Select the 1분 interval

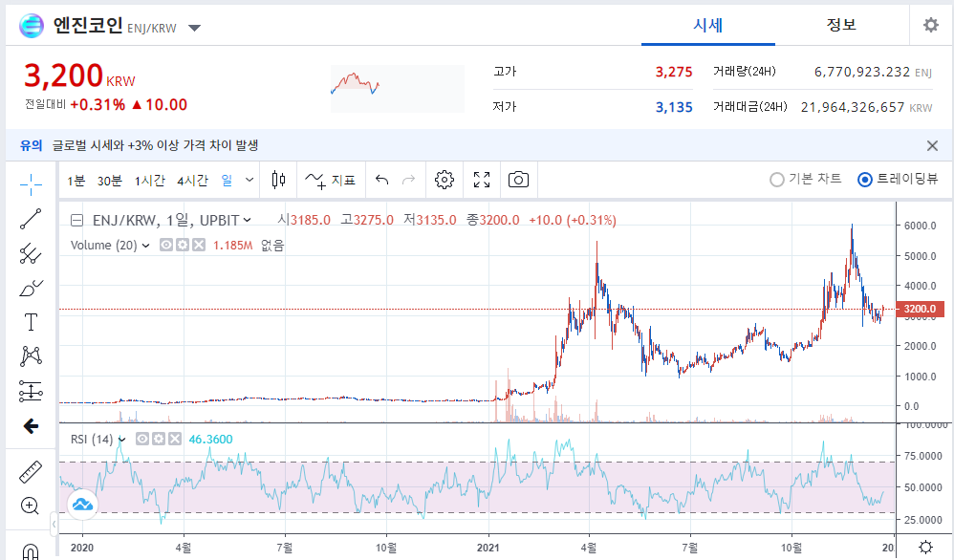point(76,181)
